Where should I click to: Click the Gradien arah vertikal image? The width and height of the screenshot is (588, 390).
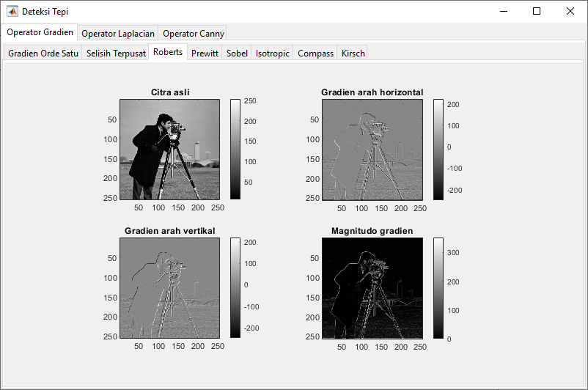169,287
